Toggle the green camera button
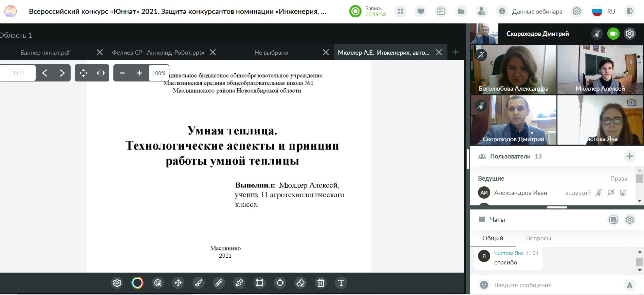The width and height of the screenshot is (644, 295). (613, 34)
